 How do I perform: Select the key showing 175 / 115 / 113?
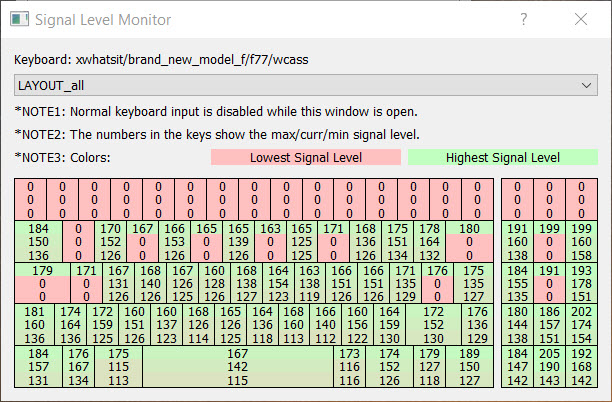click(x=119, y=367)
